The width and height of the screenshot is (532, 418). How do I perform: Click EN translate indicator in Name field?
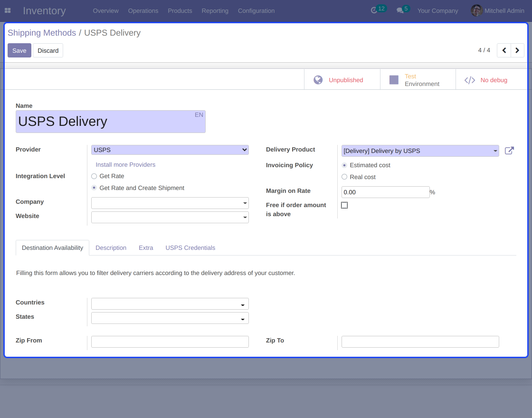[x=199, y=115]
